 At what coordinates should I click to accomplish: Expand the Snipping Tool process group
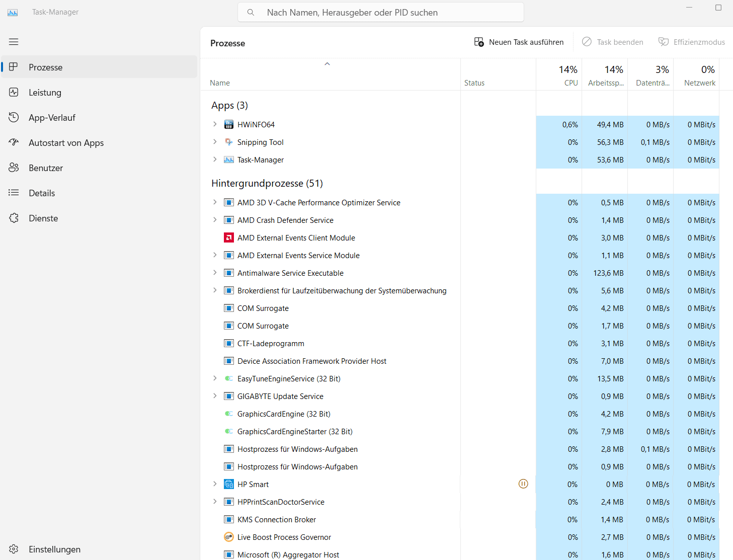point(215,141)
